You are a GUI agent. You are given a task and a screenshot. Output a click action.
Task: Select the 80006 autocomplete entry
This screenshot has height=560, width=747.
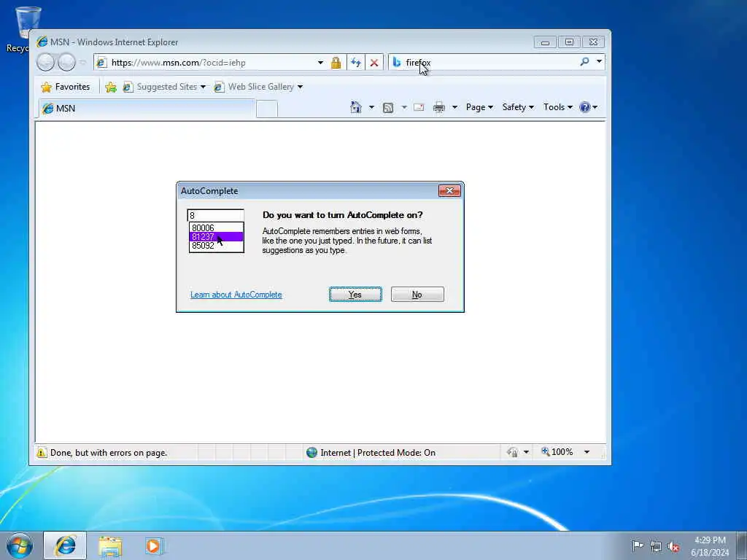[x=216, y=227]
